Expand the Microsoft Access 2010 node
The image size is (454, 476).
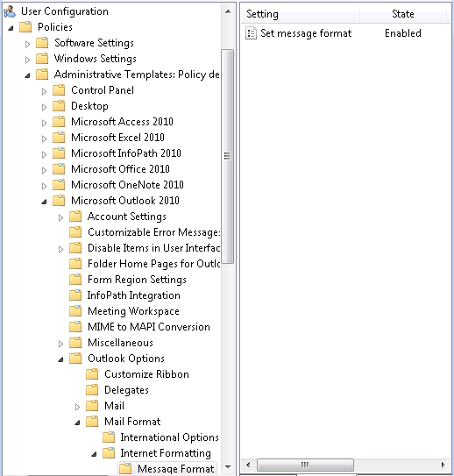click(x=44, y=123)
